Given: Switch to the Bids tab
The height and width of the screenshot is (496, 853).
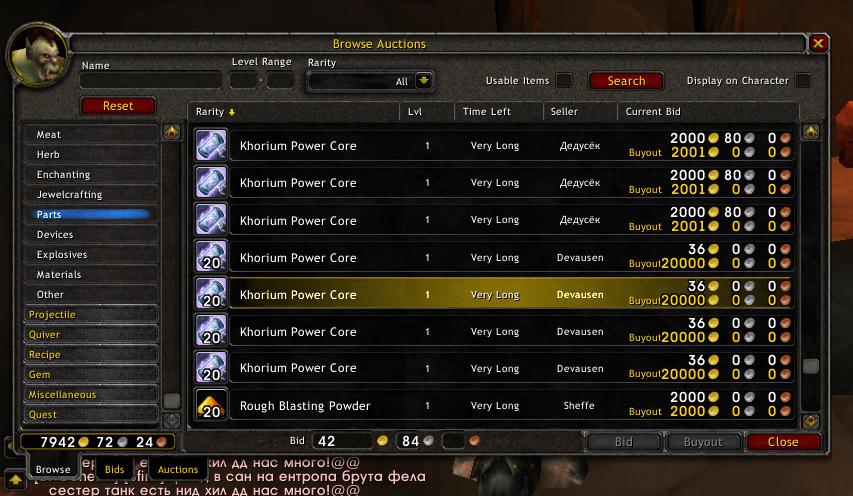Looking at the screenshot, I should point(114,469).
